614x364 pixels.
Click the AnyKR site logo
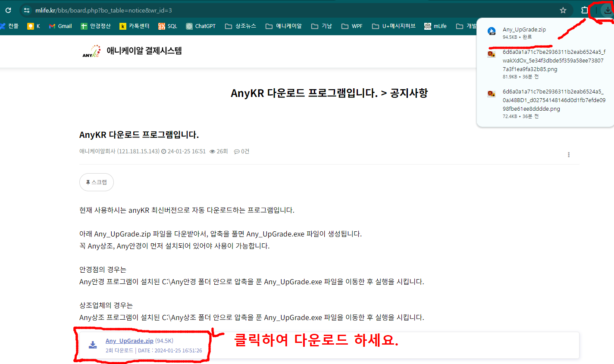91,51
